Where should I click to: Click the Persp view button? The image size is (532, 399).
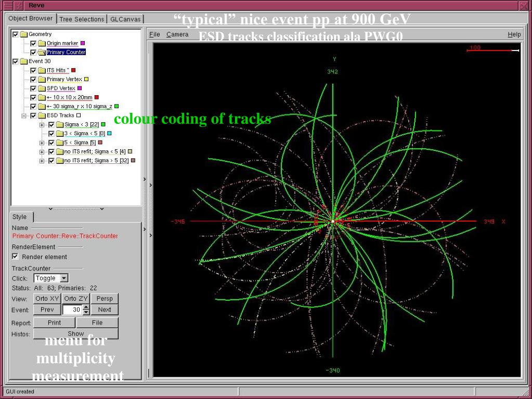coord(105,299)
